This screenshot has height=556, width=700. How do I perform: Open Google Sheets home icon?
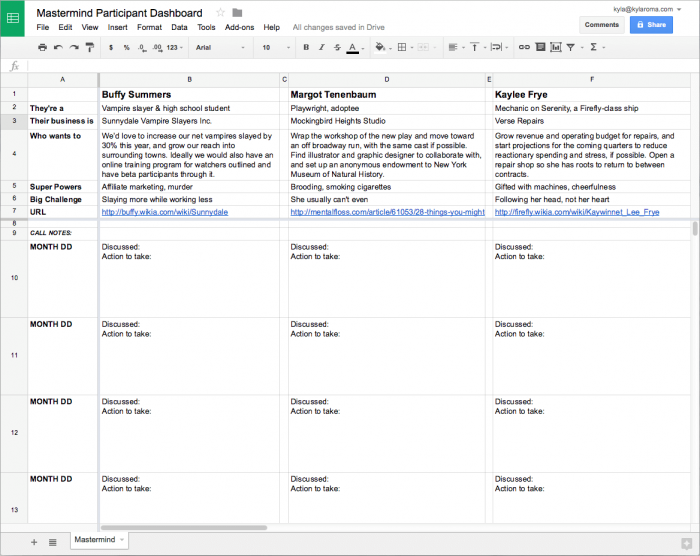(x=12, y=18)
